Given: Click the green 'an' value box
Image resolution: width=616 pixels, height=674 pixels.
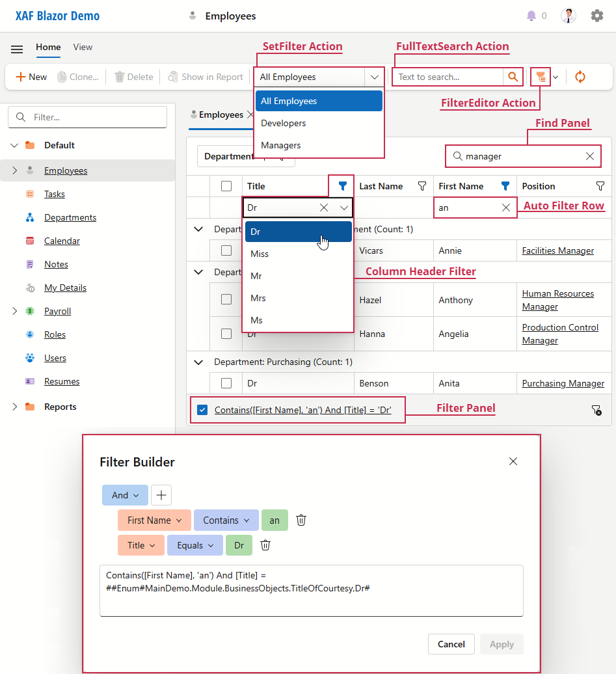Looking at the screenshot, I should 275,520.
